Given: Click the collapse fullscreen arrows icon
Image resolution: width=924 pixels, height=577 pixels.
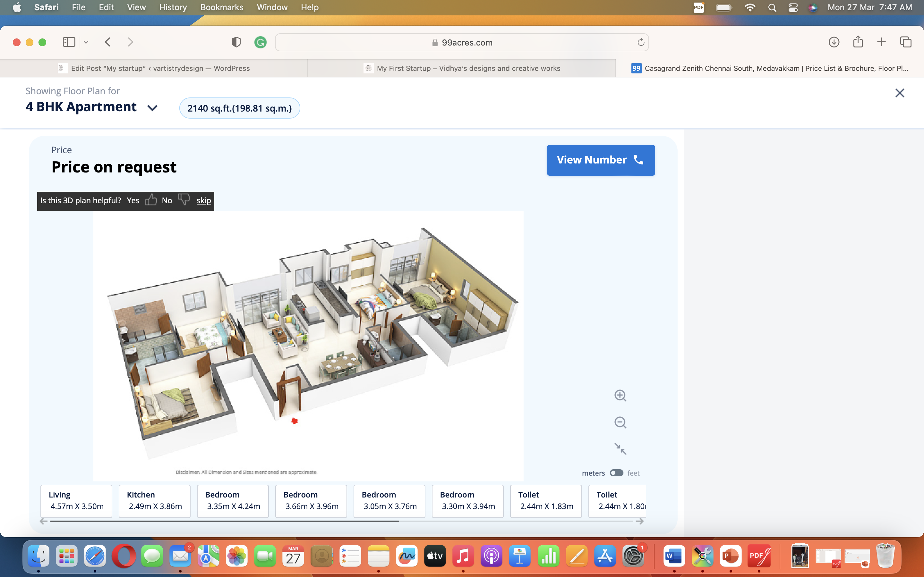Looking at the screenshot, I should (x=620, y=448).
